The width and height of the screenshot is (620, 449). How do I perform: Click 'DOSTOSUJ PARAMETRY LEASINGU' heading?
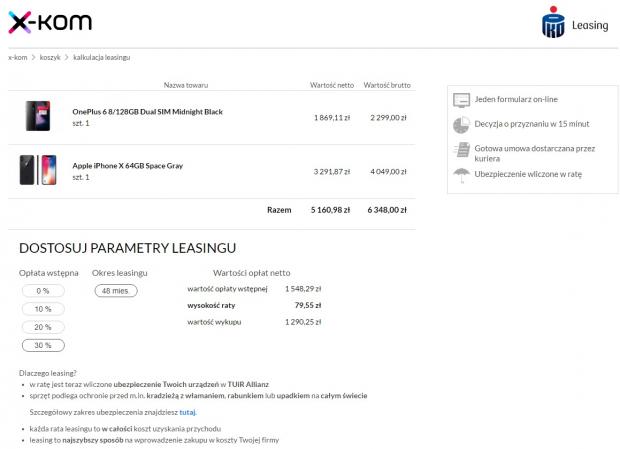coord(127,248)
